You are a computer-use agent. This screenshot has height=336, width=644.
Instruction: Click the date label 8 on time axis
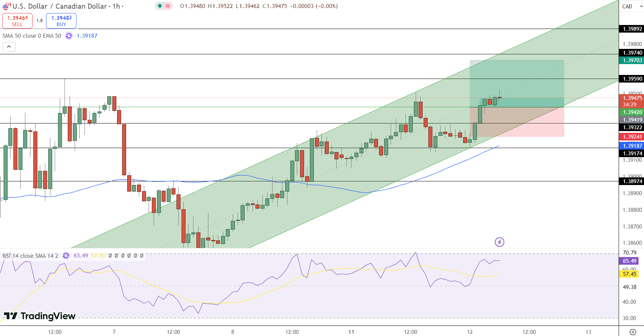tap(233, 332)
